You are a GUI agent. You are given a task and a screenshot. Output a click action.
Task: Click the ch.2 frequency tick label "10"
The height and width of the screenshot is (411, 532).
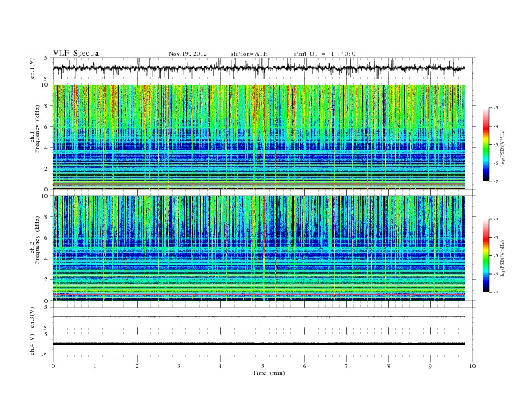click(46, 196)
